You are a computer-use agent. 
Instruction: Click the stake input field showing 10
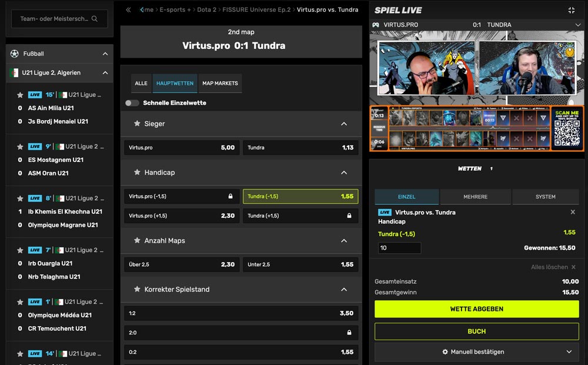point(399,248)
